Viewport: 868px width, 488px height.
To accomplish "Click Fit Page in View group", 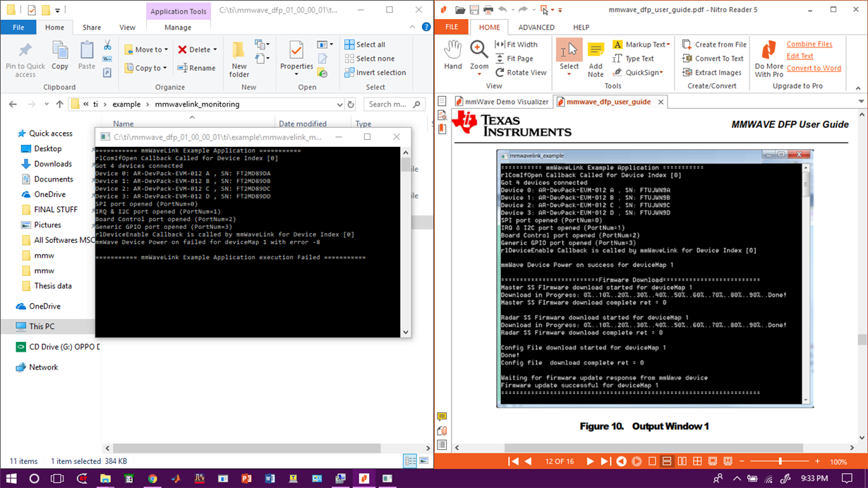I will click(514, 59).
